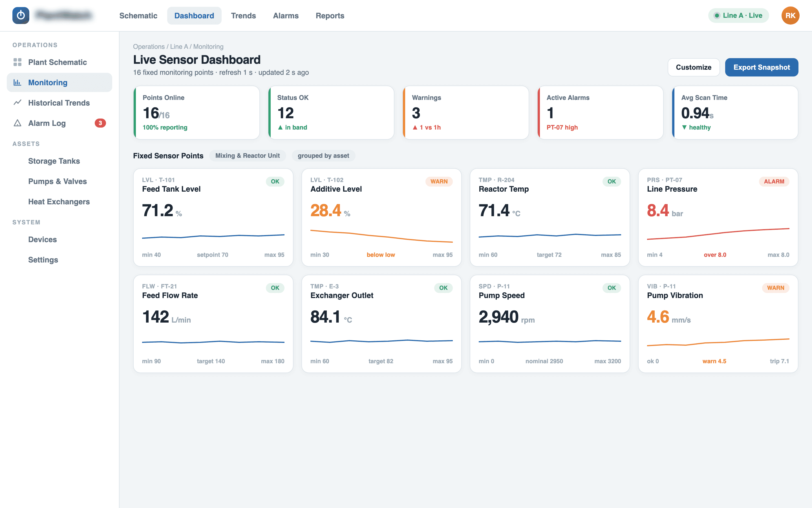Open the RK user avatar
This screenshot has width=812, height=508.
pos(790,16)
